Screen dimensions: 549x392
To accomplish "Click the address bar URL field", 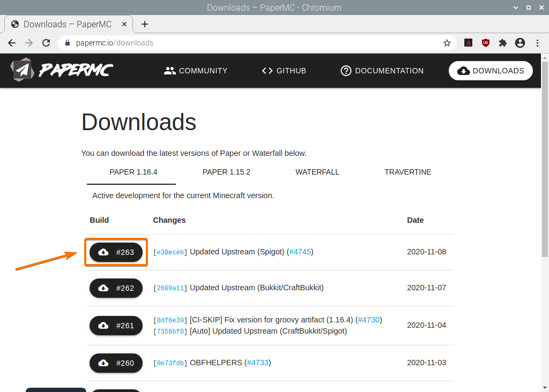I will point(257,43).
